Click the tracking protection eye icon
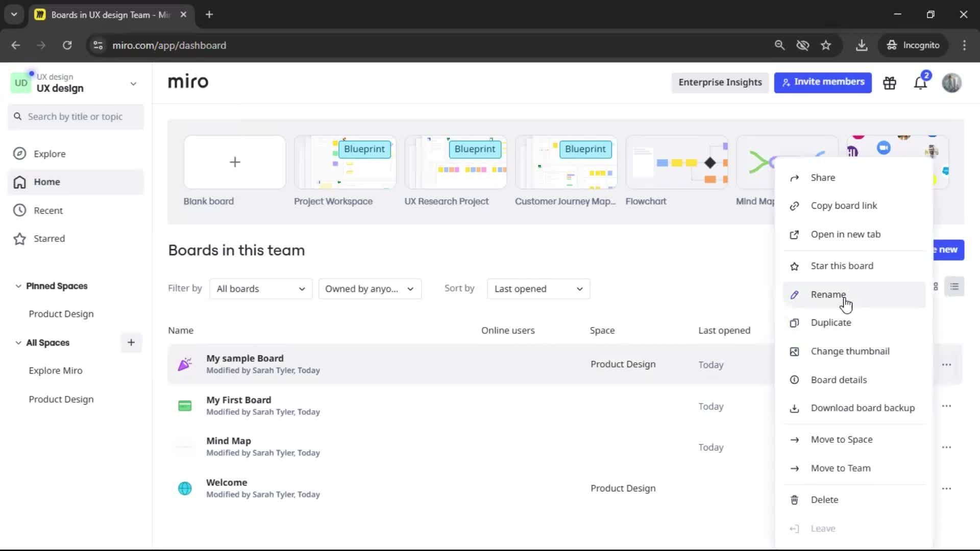The width and height of the screenshot is (980, 551). 803,45
